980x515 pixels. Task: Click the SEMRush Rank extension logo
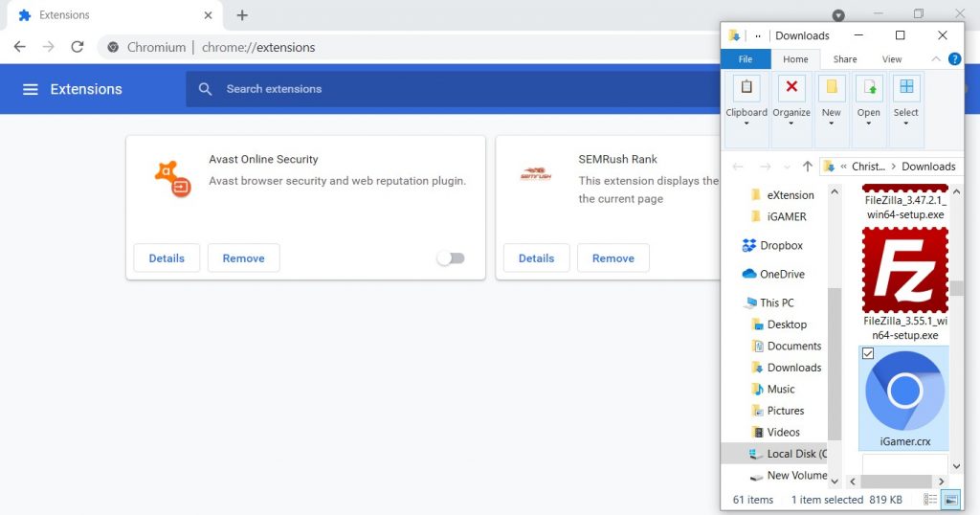tap(536, 174)
